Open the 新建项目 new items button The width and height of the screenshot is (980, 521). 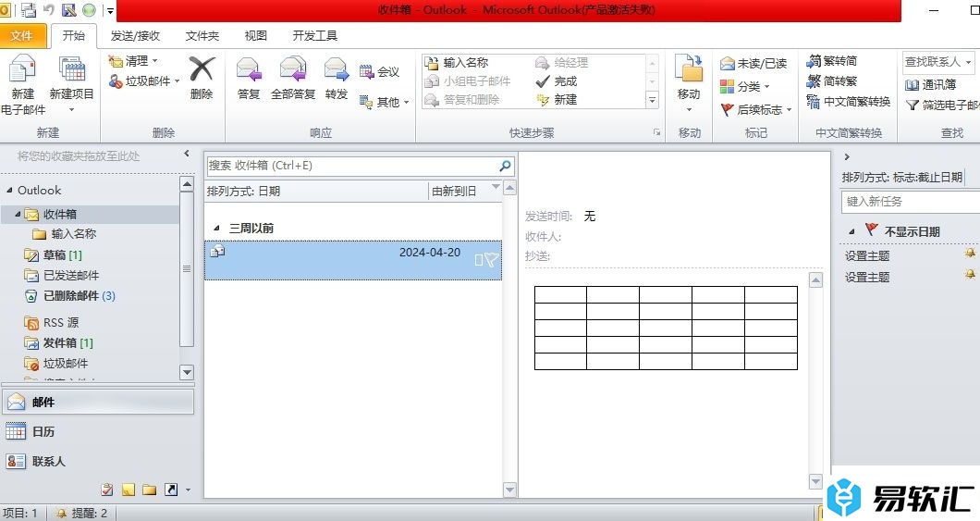click(71, 84)
